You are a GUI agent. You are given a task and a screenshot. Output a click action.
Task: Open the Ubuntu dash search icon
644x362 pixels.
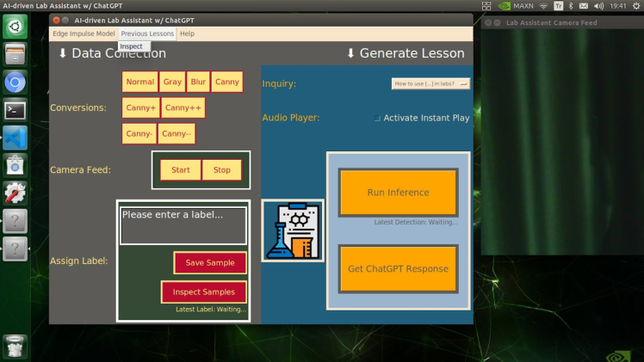[15, 27]
